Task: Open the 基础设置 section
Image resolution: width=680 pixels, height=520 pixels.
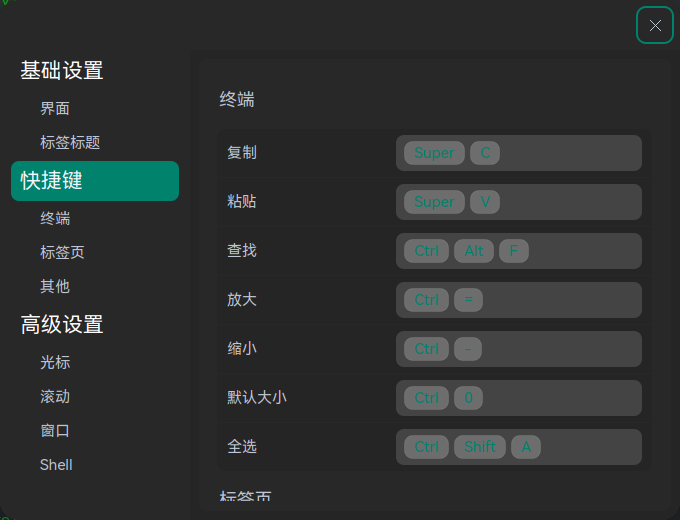Action: tap(62, 71)
